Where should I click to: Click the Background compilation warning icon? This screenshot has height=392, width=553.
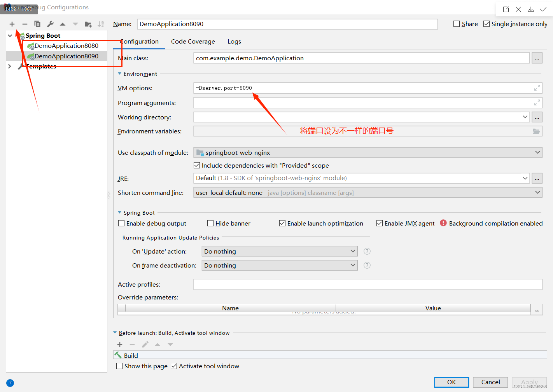coord(443,223)
